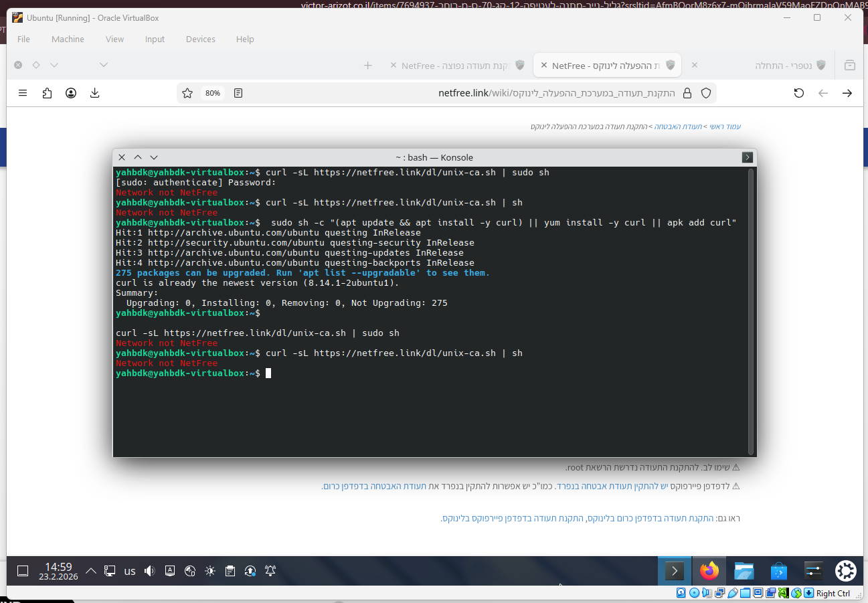Open the 80% zoom level indicator
Image resolution: width=868 pixels, height=603 pixels.
click(213, 93)
